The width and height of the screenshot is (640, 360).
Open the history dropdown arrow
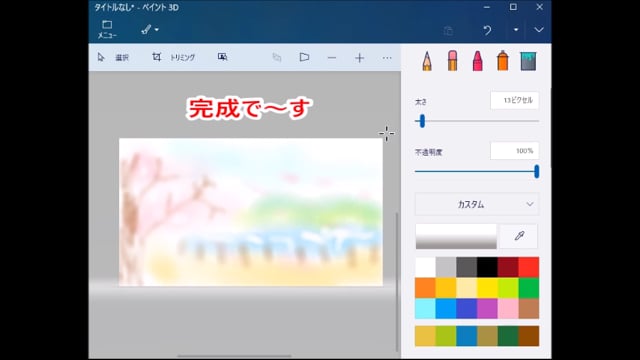pyautogui.click(x=516, y=30)
